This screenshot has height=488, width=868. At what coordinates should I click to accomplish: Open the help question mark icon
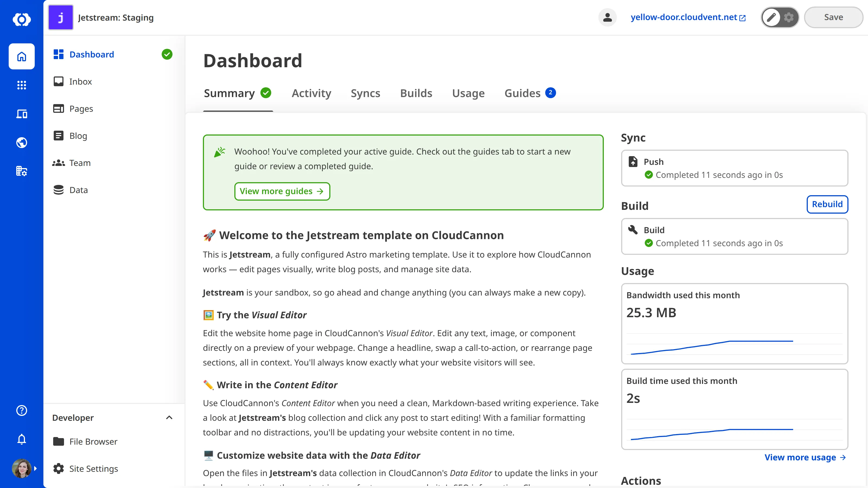(x=22, y=410)
